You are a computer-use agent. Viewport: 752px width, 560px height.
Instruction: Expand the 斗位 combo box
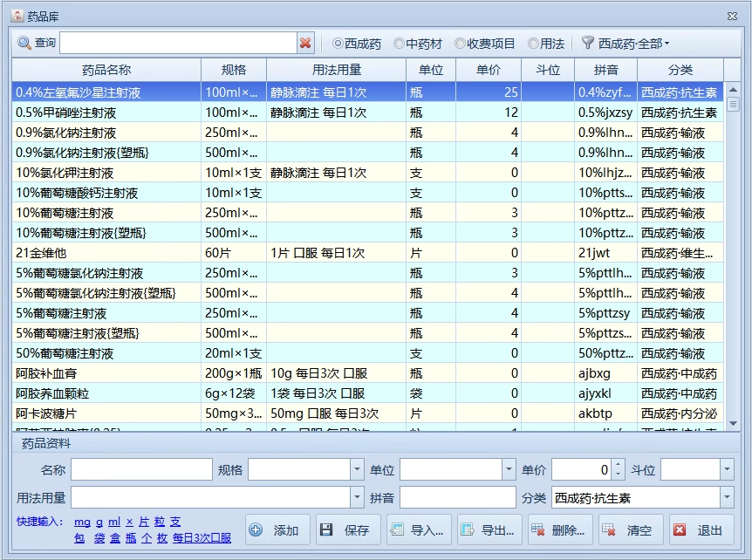click(x=727, y=469)
